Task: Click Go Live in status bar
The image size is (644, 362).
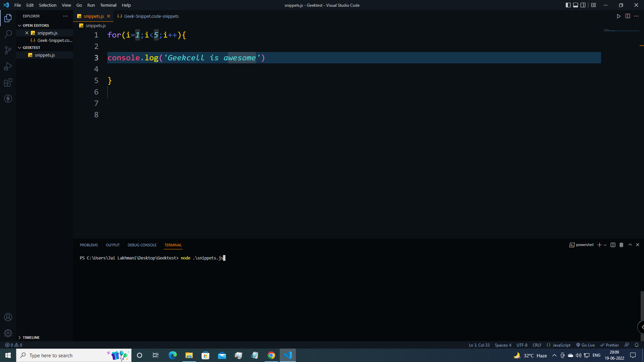Action: click(585, 345)
